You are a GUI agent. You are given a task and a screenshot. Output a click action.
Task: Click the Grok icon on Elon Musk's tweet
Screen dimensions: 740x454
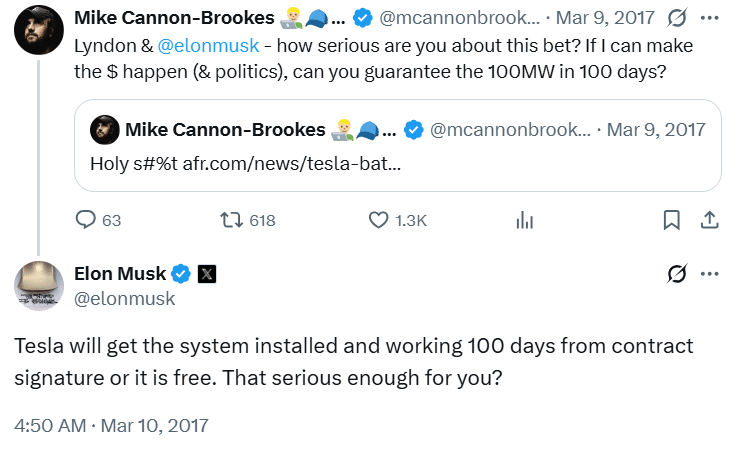[676, 273]
